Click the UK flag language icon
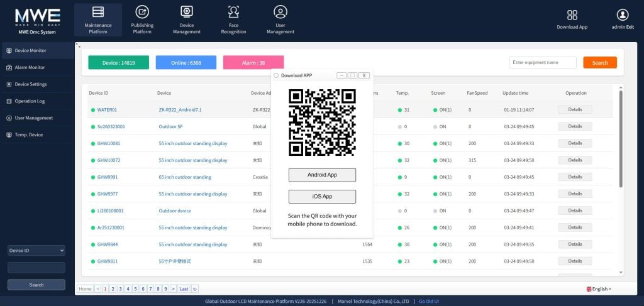Image resolution: width=644 pixels, height=306 pixels. (589, 289)
